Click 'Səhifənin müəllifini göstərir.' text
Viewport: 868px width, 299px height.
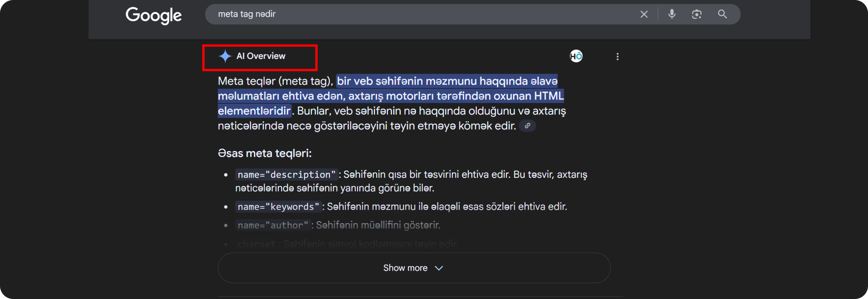(x=378, y=225)
